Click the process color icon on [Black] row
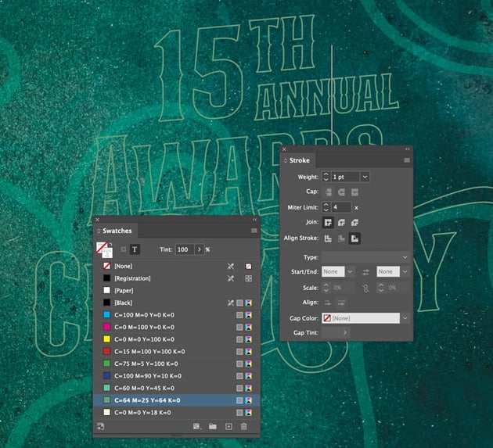 (239, 303)
